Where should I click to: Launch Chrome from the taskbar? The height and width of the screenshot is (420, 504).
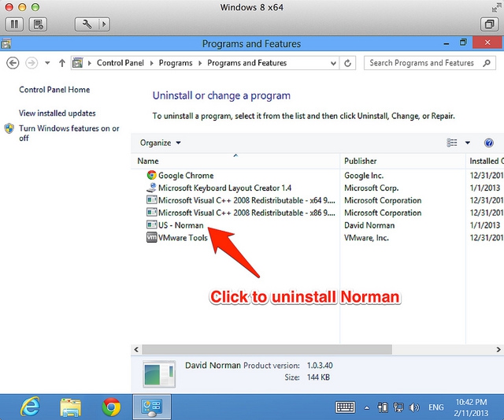111,407
